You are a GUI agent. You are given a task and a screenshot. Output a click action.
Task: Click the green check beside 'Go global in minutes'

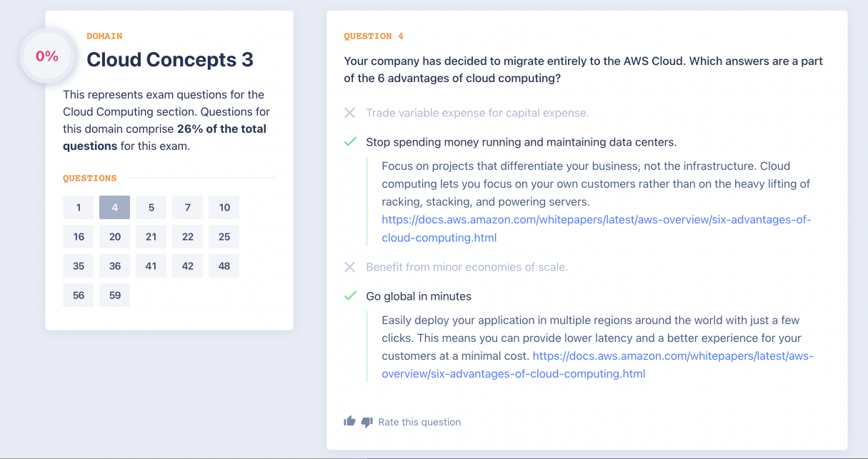(x=350, y=296)
